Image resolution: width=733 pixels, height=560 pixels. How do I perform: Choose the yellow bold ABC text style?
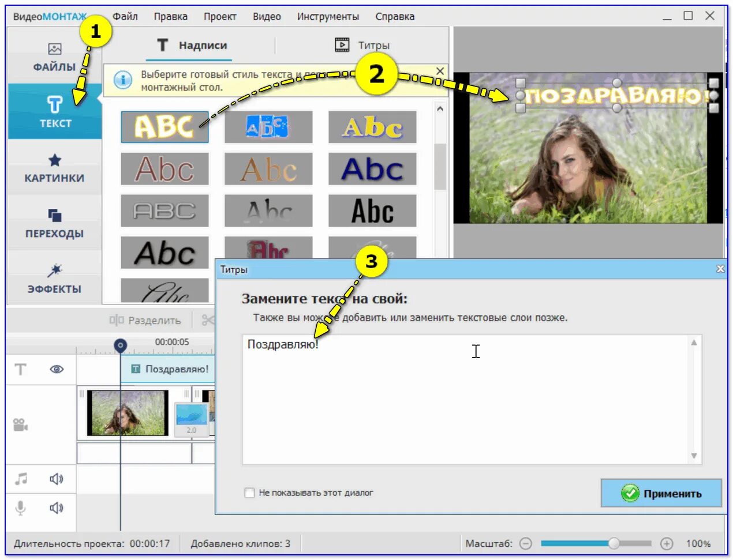(164, 127)
